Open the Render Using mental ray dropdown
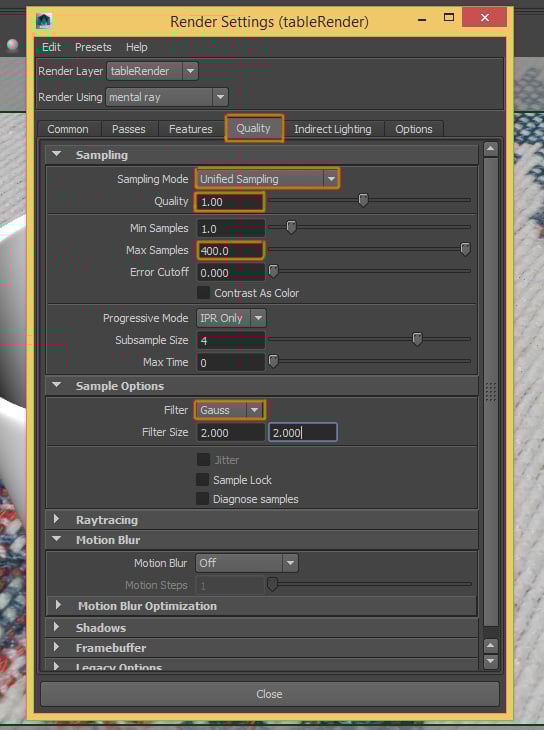544x730 pixels. point(167,97)
